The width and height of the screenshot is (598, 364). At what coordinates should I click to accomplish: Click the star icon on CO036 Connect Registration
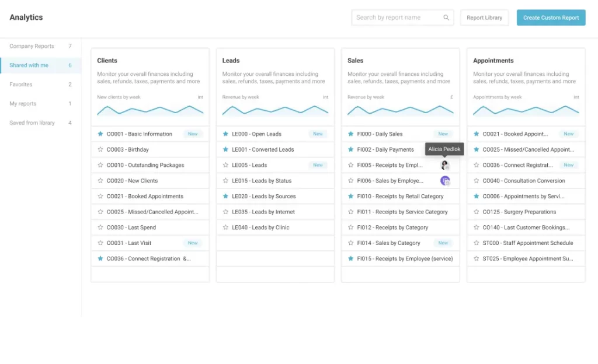(99, 258)
